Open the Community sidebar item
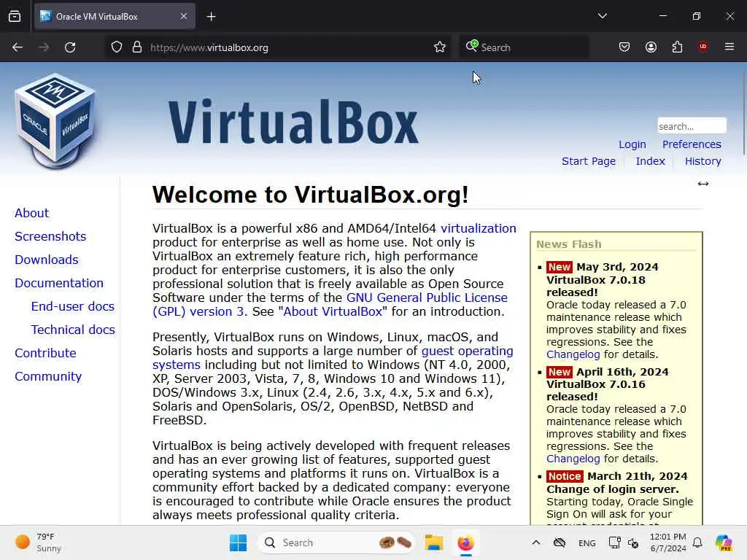 tap(48, 376)
